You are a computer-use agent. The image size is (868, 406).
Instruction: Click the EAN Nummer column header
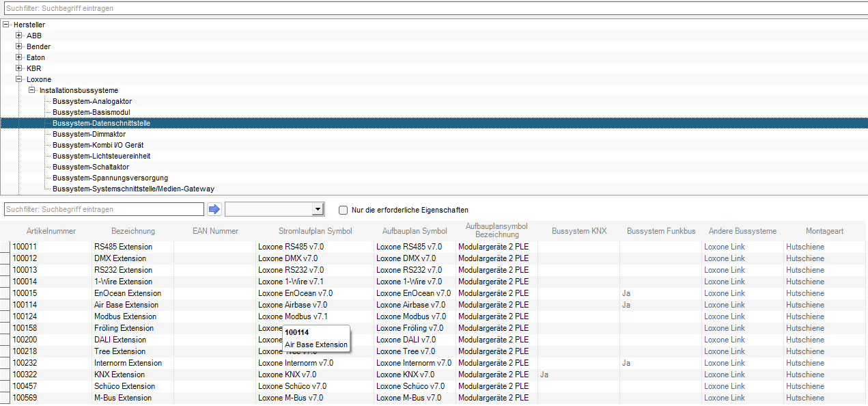point(215,231)
